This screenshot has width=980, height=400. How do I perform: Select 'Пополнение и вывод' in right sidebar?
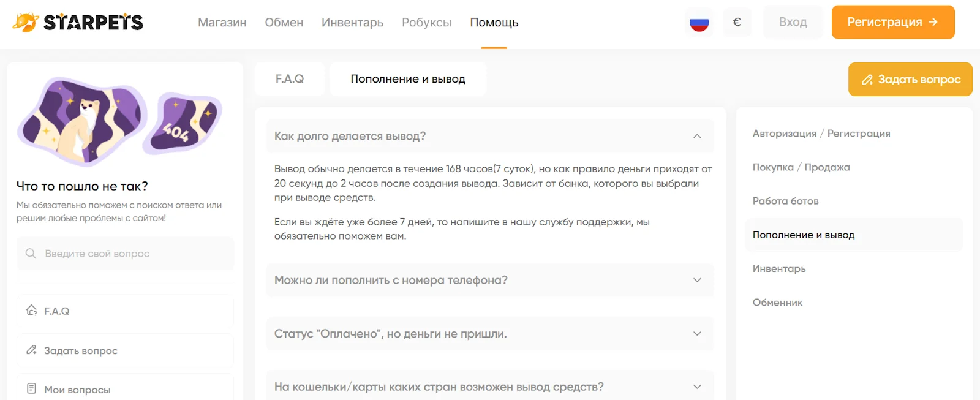[x=854, y=235]
